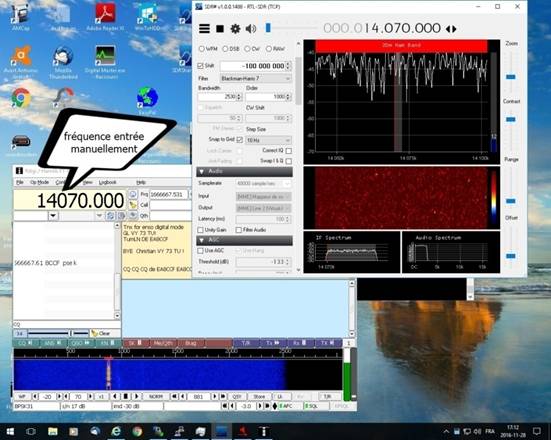Click the SDR# Zoom slider handle
The height and width of the screenshot is (440, 551).
pyautogui.click(x=511, y=77)
